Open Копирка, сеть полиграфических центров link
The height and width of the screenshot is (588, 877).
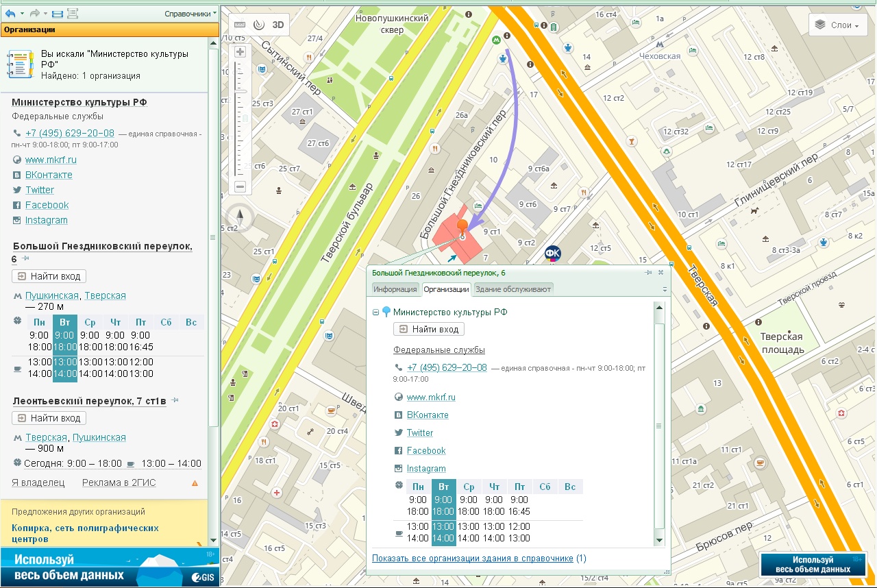(85, 534)
